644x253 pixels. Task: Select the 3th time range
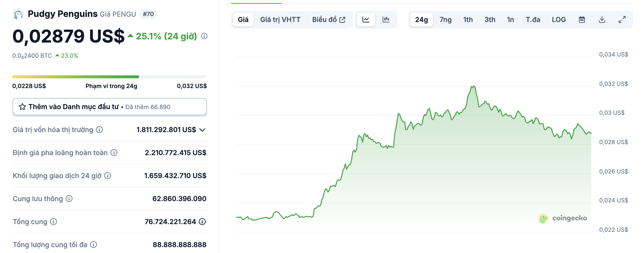(x=489, y=20)
